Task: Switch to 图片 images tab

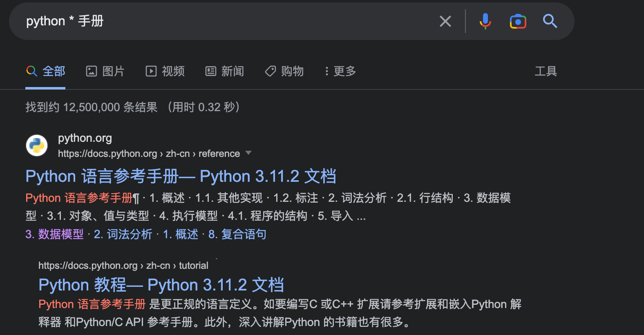Action: (105, 71)
